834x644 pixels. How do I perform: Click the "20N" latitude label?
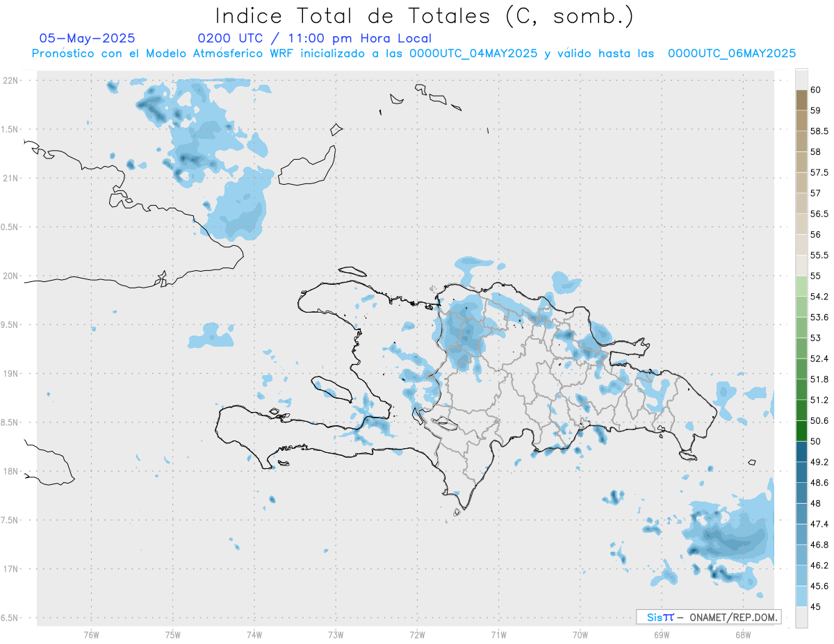point(10,276)
